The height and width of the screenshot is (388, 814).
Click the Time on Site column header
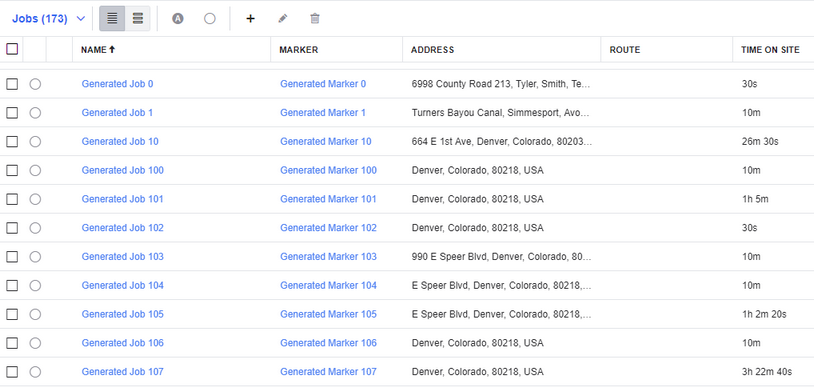point(770,50)
